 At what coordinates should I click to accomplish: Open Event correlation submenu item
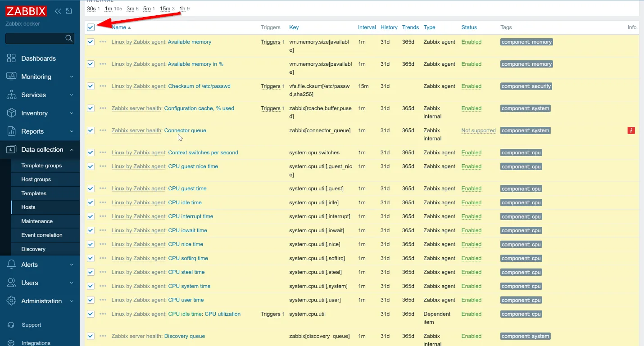(x=42, y=235)
